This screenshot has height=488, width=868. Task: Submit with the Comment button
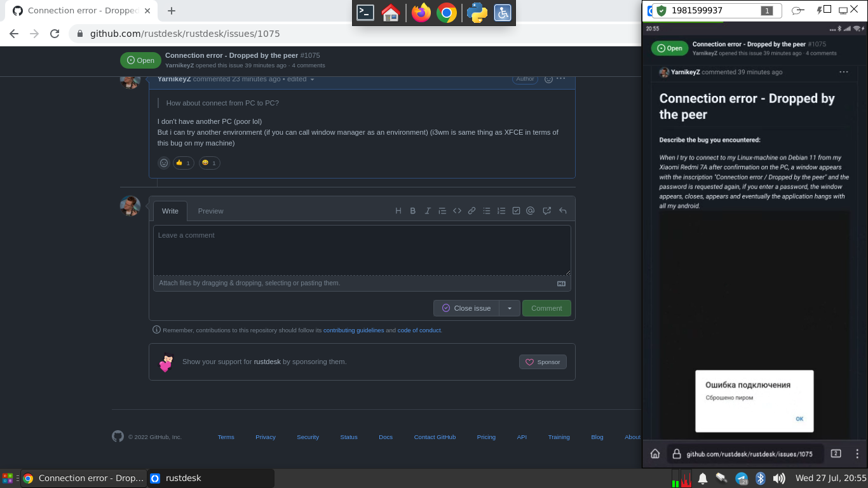pos(546,308)
